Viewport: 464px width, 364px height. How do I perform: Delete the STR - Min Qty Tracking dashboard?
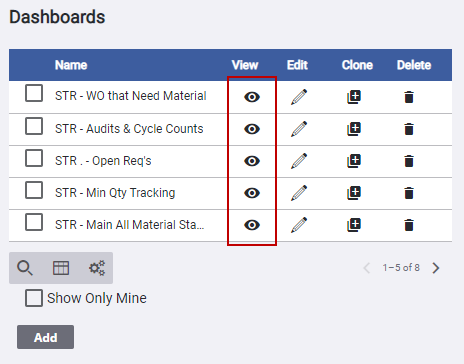coord(409,193)
